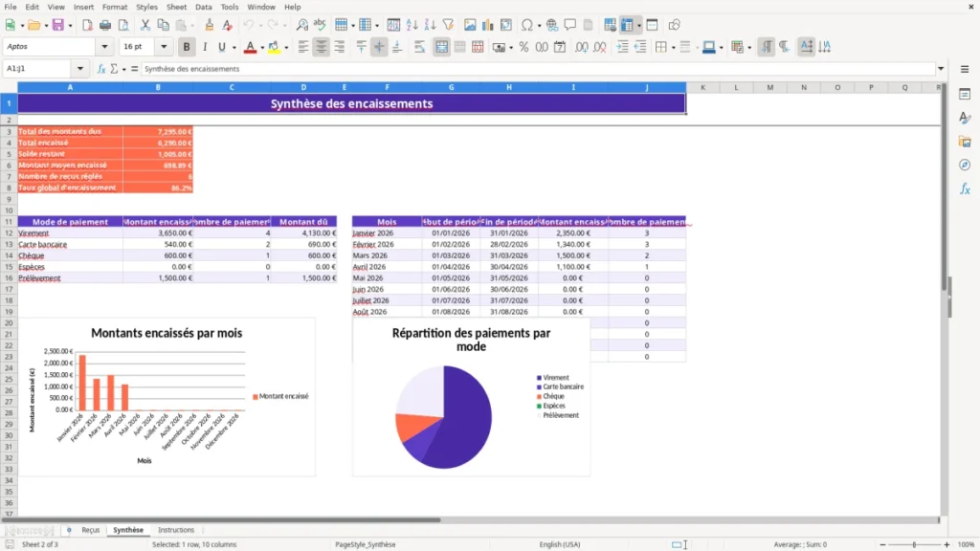Image resolution: width=980 pixels, height=551 pixels.
Task: Open the Freeze Rows and Columns dropdown arrow
Action: (x=638, y=26)
